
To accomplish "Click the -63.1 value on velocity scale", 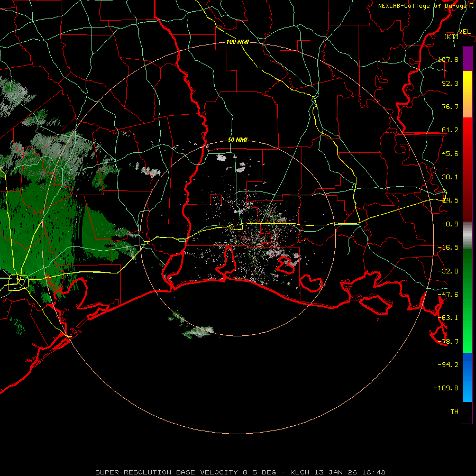I will 448,318.
